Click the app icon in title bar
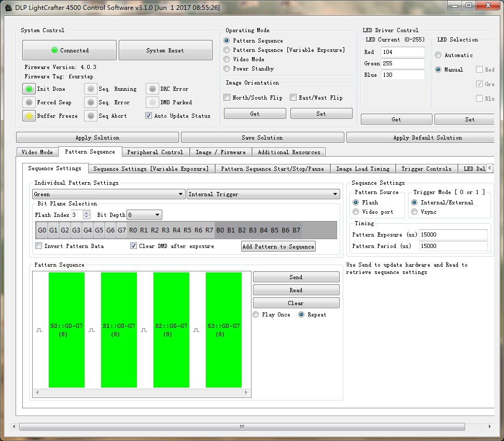The image size is (504, 441). (9, 7)
